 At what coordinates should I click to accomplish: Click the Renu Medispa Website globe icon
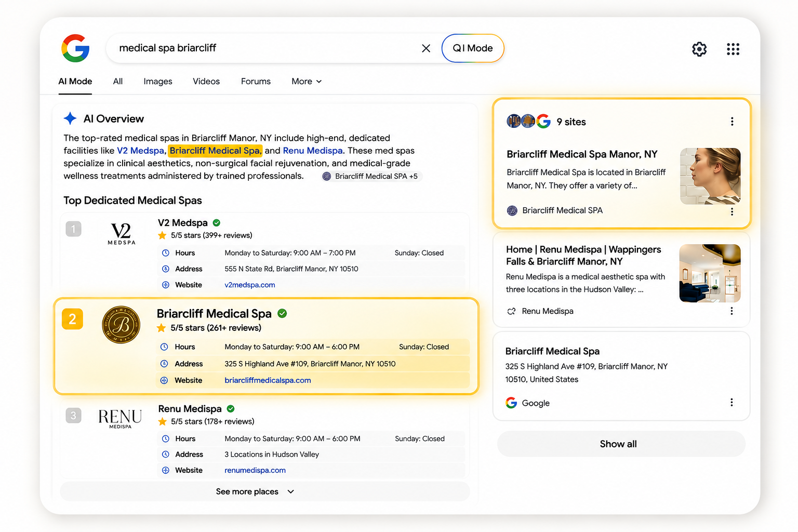point(165,470)
